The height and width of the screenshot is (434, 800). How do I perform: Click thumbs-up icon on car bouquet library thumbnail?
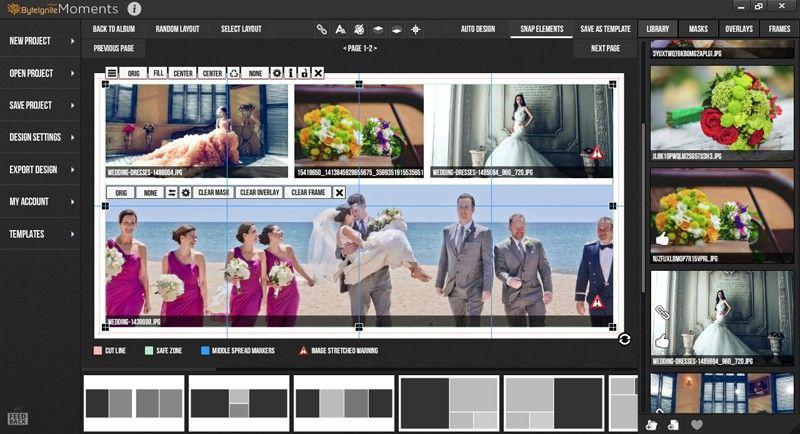662,238
